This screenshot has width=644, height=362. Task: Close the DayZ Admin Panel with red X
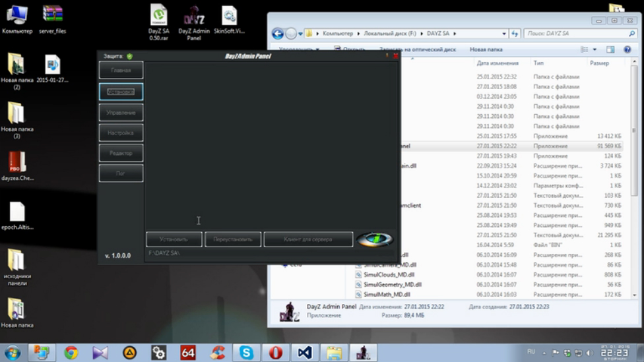point(395,56)
